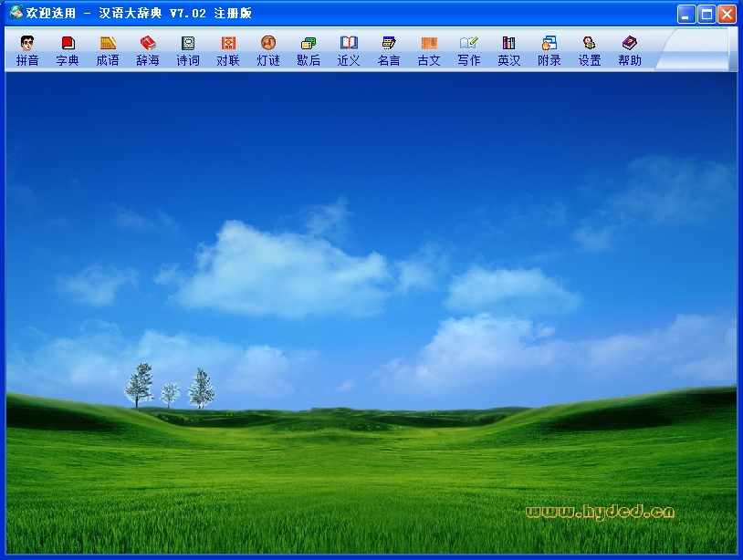The image size is (743, 560).
Task: Click the www.hyded.cn website text
Action: [600, 512]
